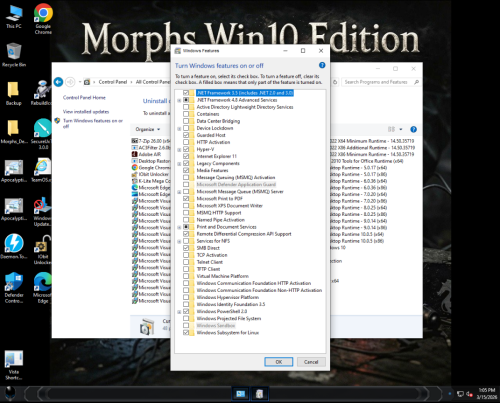Viewport: 500px width, 403px height.
Task: Select the Backup folder on the desktop
Action: pos(13,93)
